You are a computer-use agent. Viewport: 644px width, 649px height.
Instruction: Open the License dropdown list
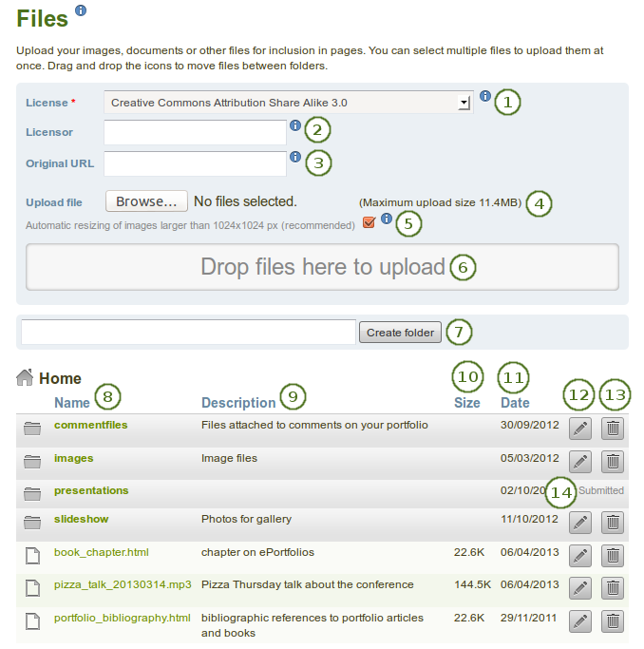point(289,102)
